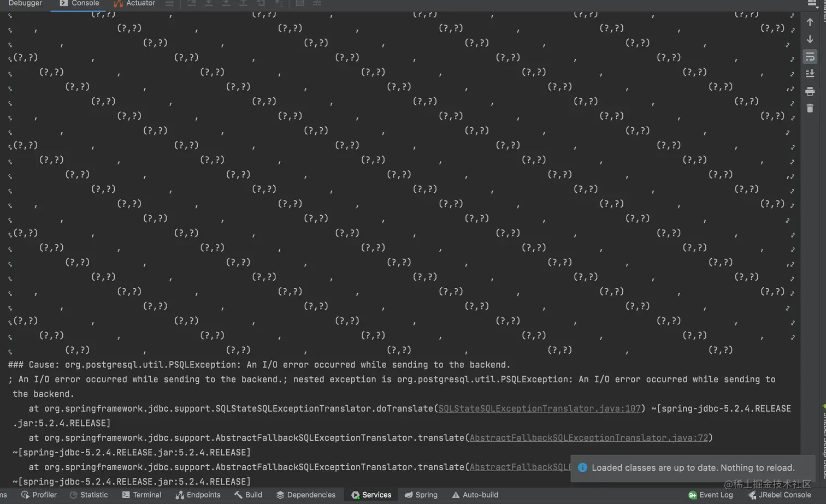This screenshot has width=826, height=504.
Task: Click the Step Into debugger icon
Action: click(226, 3)
